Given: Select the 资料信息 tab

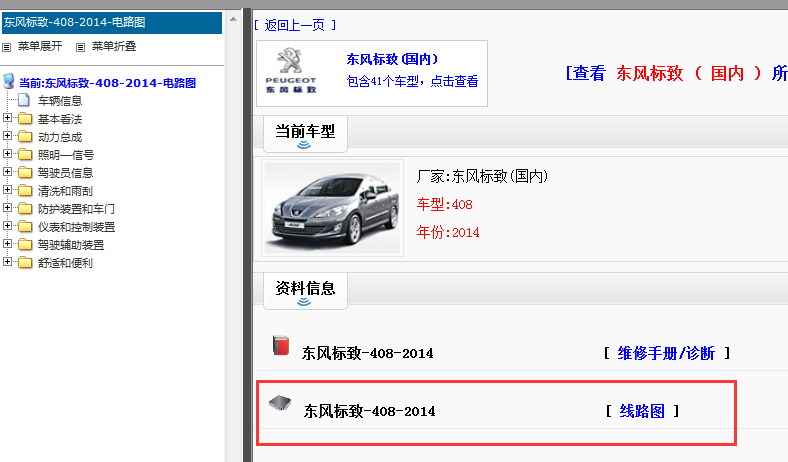Looking at the screenshot, I should tap(305, 291).
